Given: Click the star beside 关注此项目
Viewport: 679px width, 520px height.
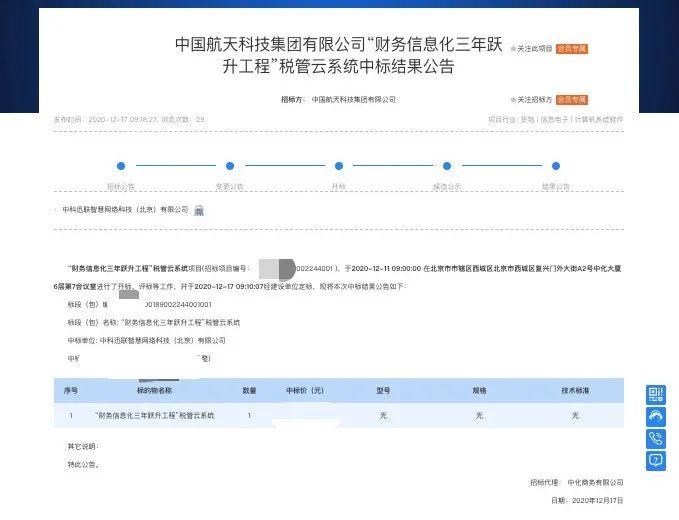Looking at the screenshot, I should click(x=514, y=49).
